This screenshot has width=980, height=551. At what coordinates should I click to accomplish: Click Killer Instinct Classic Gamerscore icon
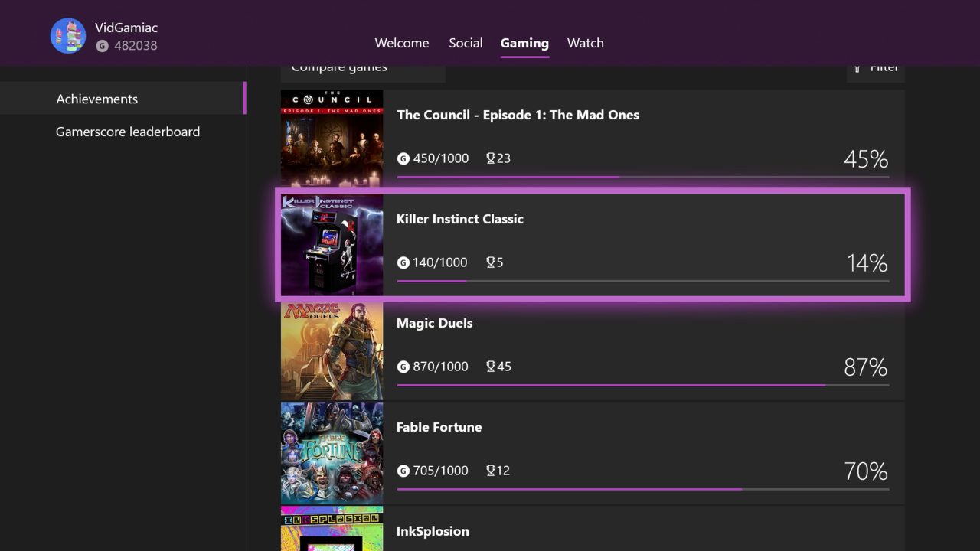point(403,262)
